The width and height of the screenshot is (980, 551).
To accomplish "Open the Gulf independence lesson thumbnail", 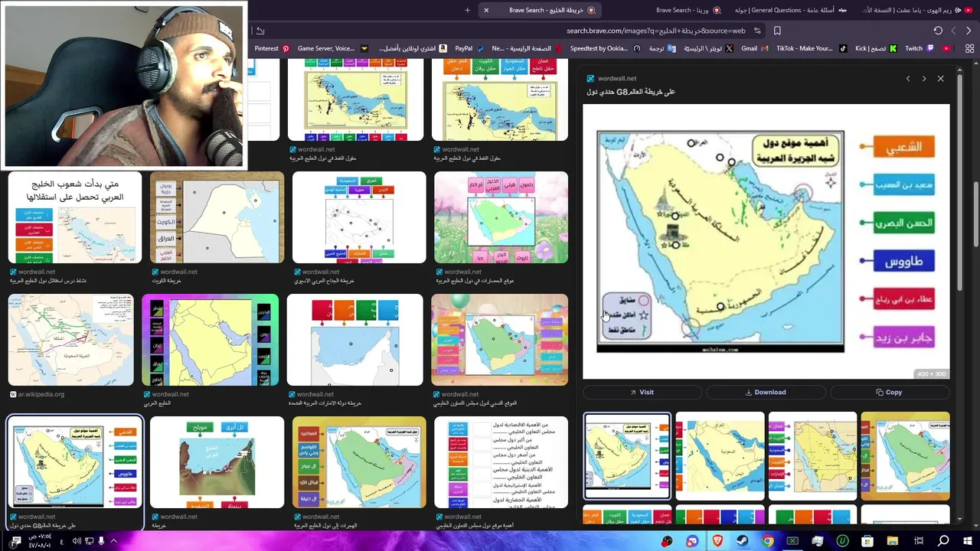I will coord(75,218).
